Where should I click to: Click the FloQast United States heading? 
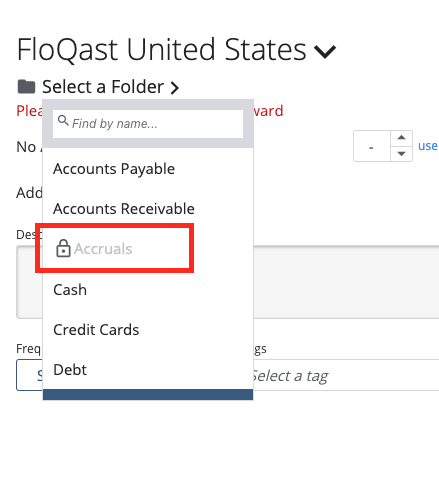tap(161, 50)
